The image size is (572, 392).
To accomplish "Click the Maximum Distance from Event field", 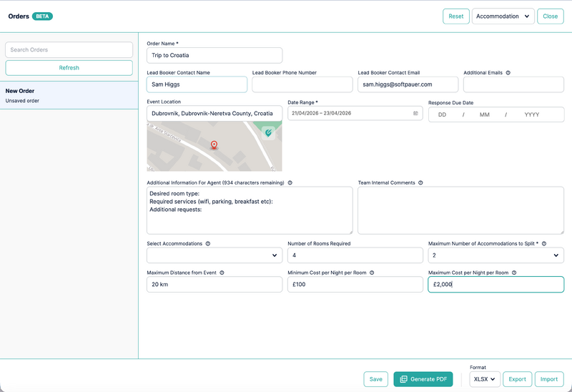I will pyautogui.click(x=214, y=284).
